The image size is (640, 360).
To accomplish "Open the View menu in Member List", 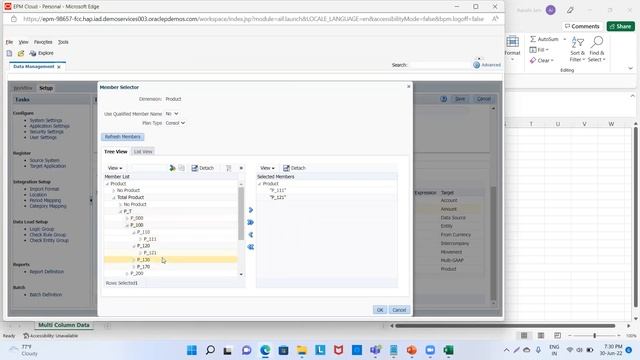I will (x=115, y=168).
